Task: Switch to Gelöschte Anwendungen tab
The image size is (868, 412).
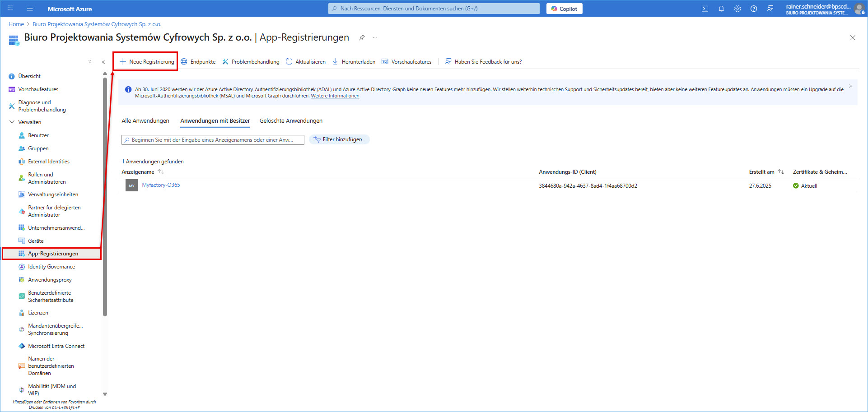Action: click(x=291, y=120)
